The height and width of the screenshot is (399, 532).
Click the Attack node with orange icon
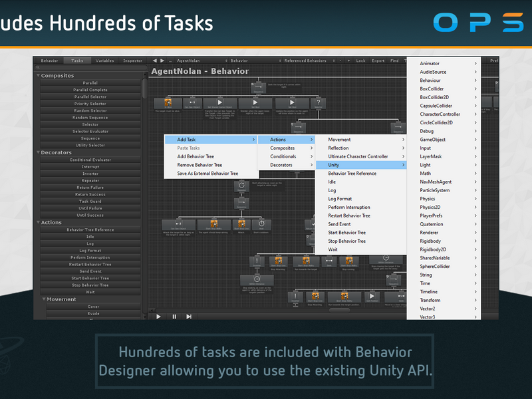pos(241,225)
